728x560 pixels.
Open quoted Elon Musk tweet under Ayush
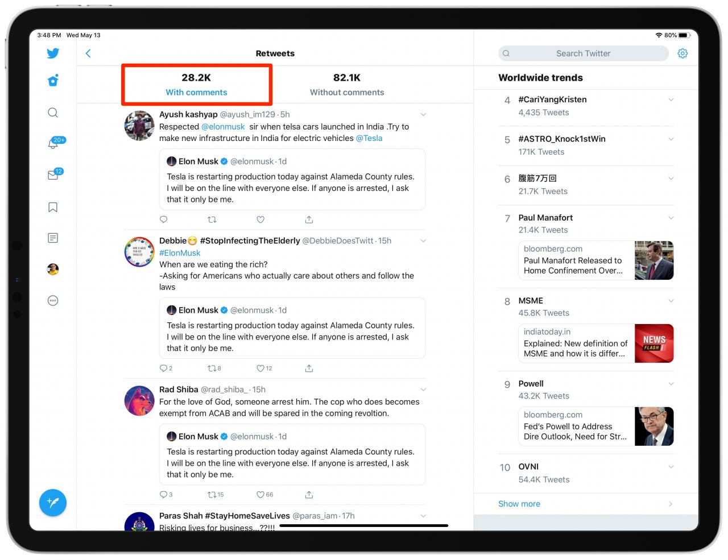click(292, 180)
